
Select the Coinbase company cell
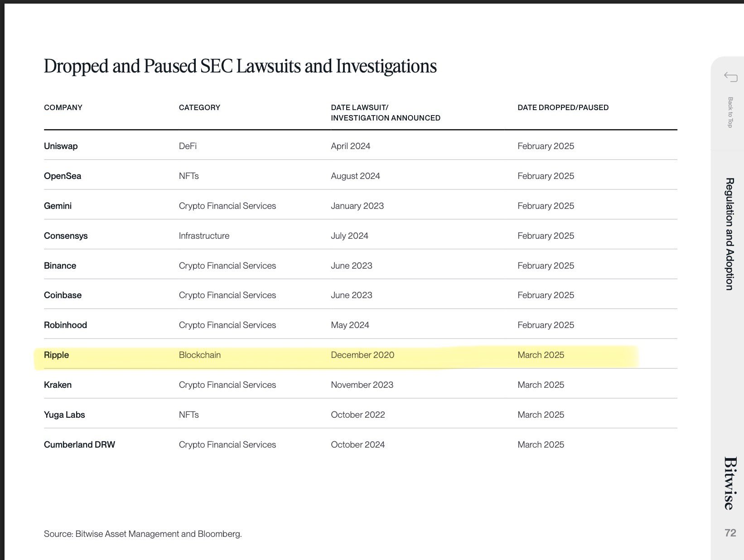pyautogui.click(x=63, y=295)
